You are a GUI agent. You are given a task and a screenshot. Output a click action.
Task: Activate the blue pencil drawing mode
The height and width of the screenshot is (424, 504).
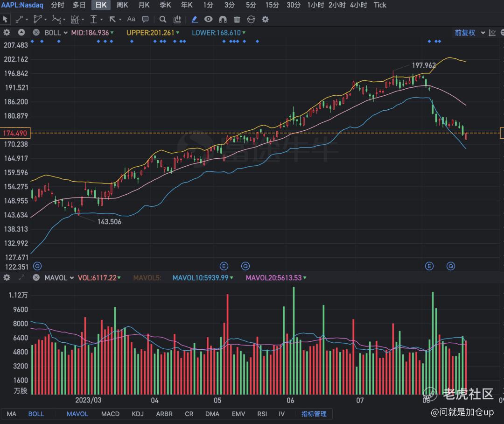pos(195,19)
